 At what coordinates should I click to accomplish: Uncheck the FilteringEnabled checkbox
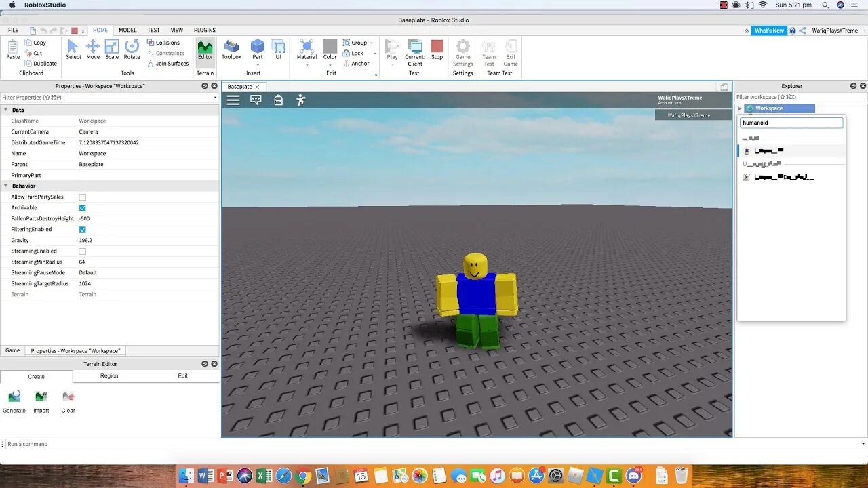(x=83, y=230)
